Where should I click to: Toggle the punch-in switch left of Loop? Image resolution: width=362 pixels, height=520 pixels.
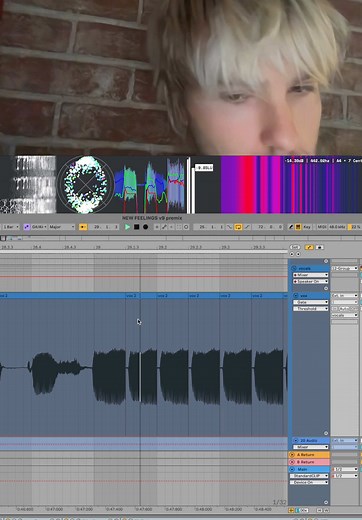[x=229, y=227]
